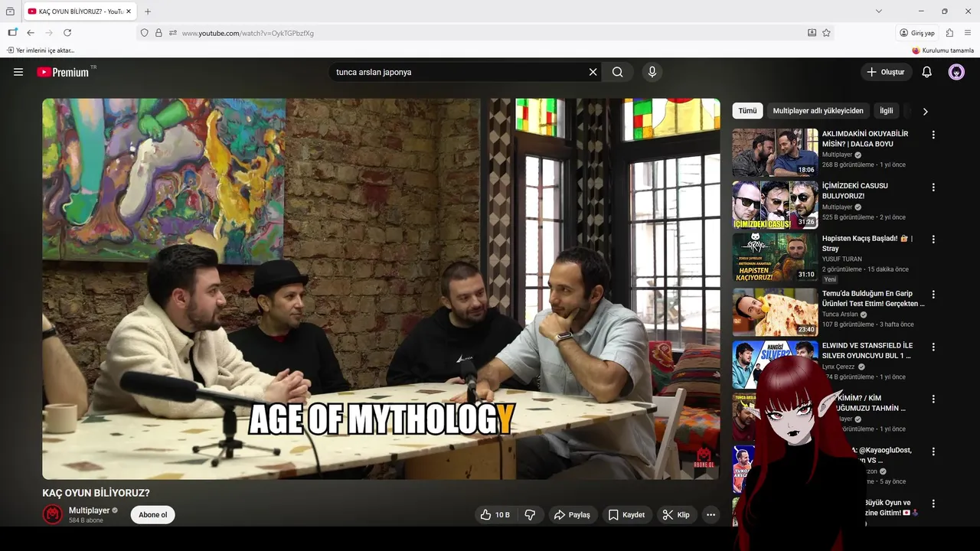
Task: Open site security lock icon
Action: (x=158, y=33)
